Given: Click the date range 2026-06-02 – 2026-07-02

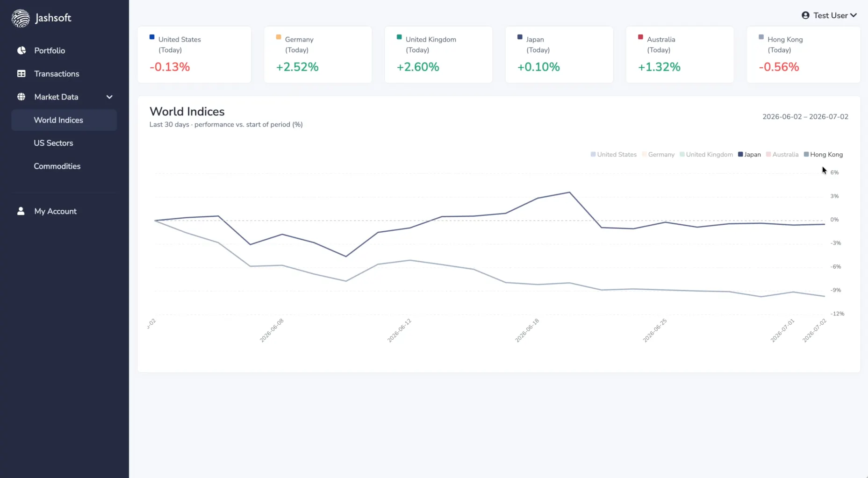Looking at the screenshot, I should point(805,117).
